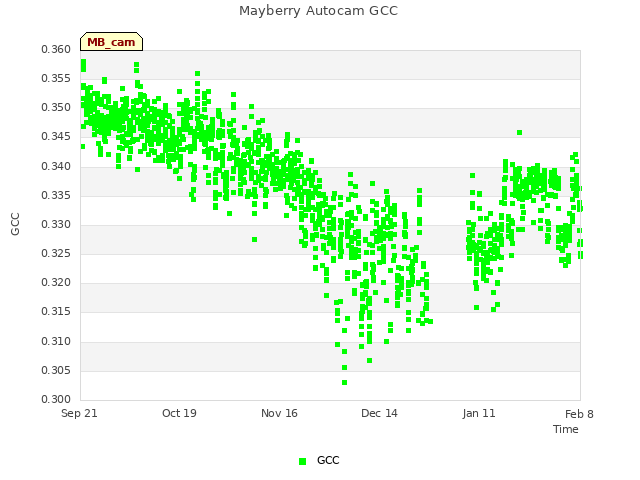Click the MB_cam label tab
Image resolution: width=640 pixels, height=480 pixels.
click(x=111, y=42)
